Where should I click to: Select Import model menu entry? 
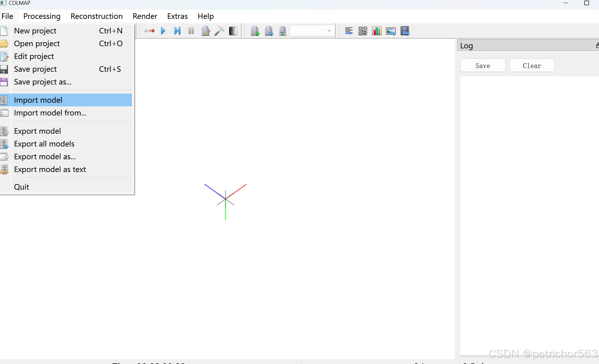pyautogui.click(x=38, y=100)
